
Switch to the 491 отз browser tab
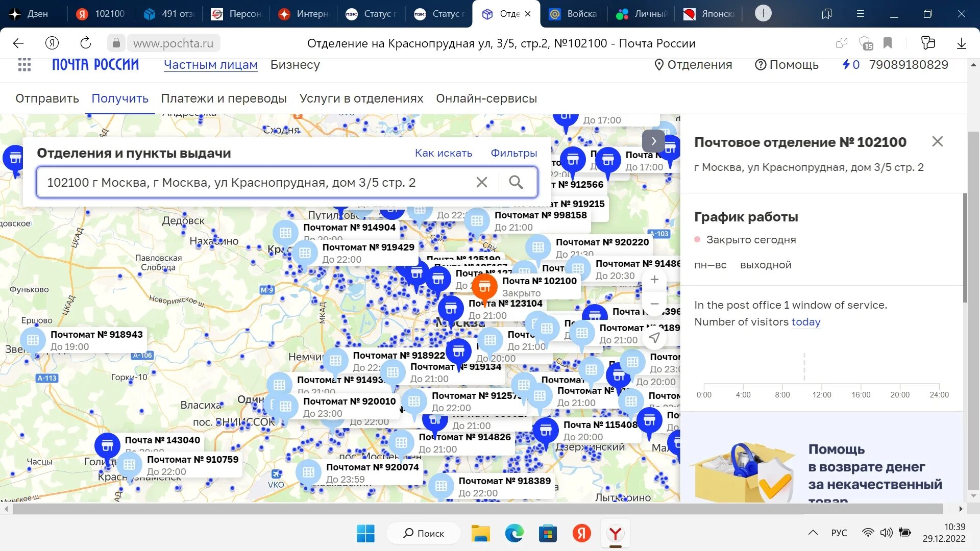(169, 14)
